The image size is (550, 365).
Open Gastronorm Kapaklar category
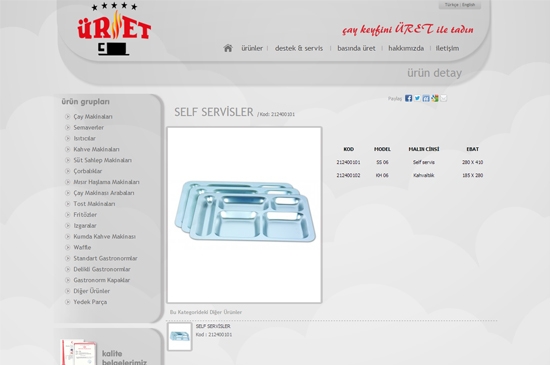[101, 280]
